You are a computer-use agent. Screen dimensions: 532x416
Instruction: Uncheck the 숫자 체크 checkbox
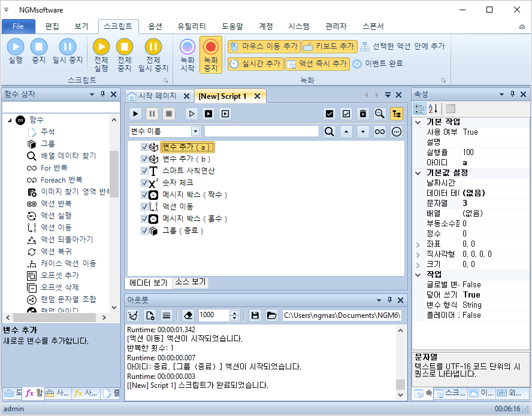click(144, 183)
